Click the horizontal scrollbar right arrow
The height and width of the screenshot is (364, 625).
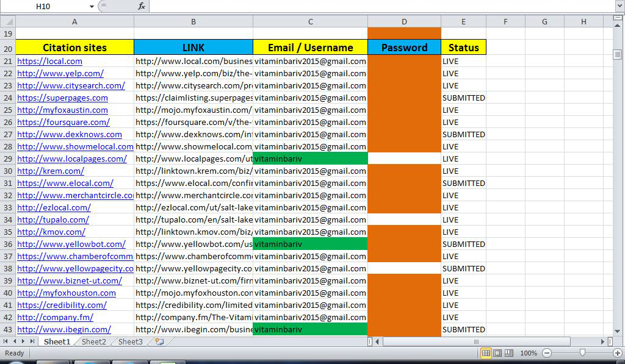tap(602, 341)
